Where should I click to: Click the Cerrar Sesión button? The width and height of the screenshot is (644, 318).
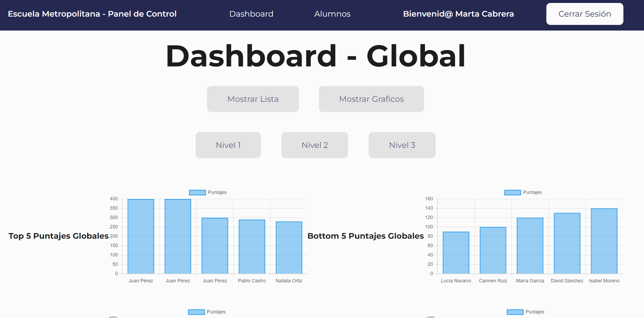tap(585, 14)
